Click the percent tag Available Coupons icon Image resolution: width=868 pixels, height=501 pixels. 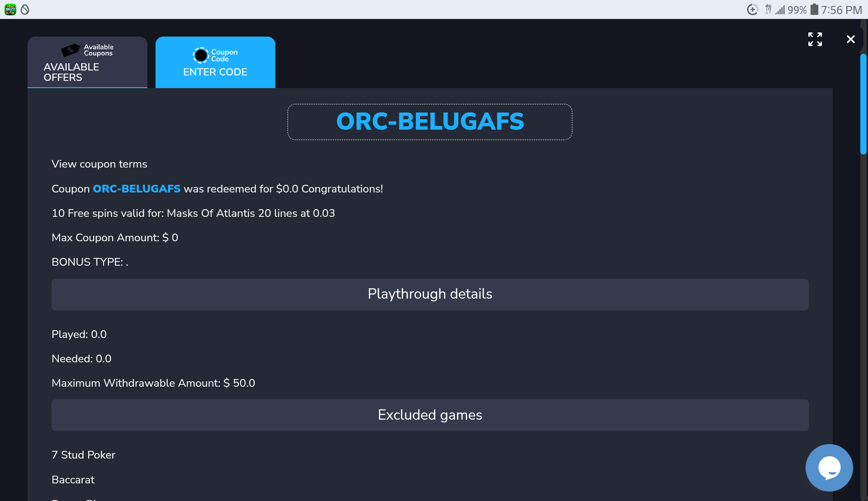click(70, 50)
